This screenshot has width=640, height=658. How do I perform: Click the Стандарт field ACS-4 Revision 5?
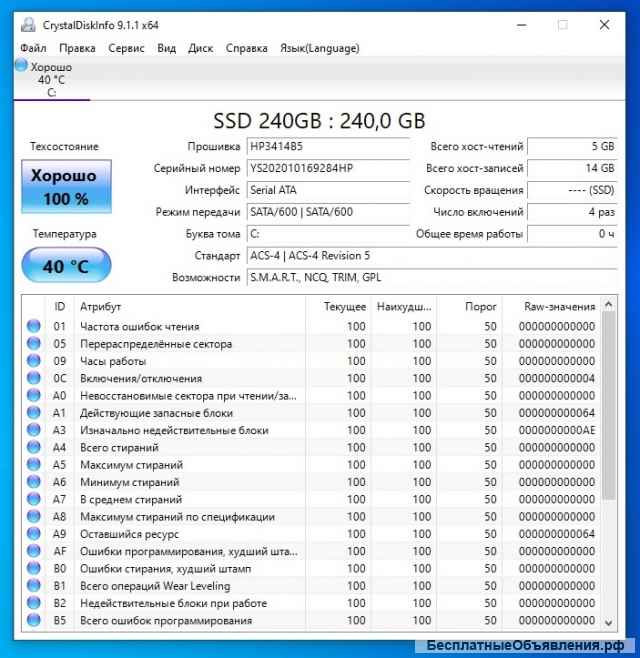point(432,256)
